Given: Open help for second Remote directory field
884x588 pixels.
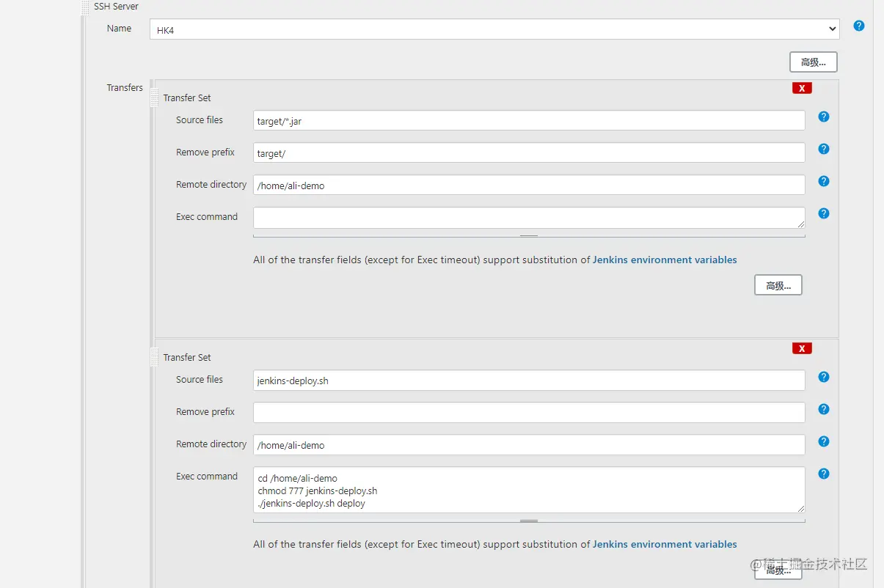Looking at the screenshot, I should point(824,441).
